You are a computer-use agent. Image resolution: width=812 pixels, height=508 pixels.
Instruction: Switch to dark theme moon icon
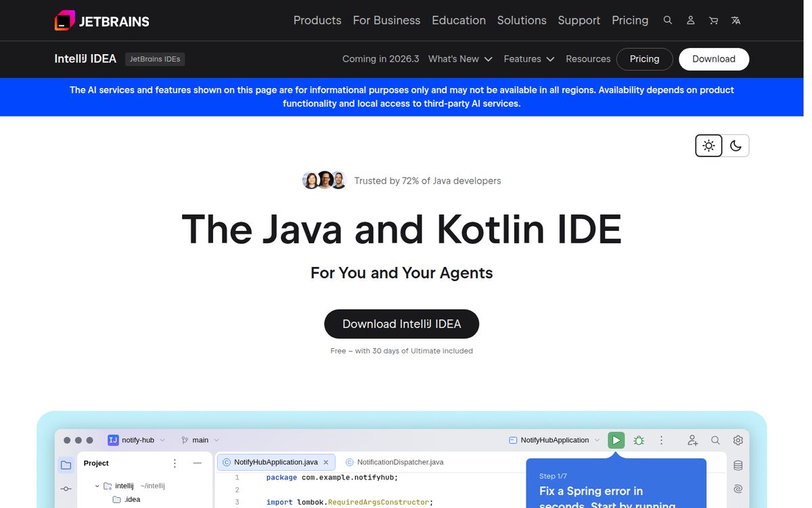click(x=736, y=146)
